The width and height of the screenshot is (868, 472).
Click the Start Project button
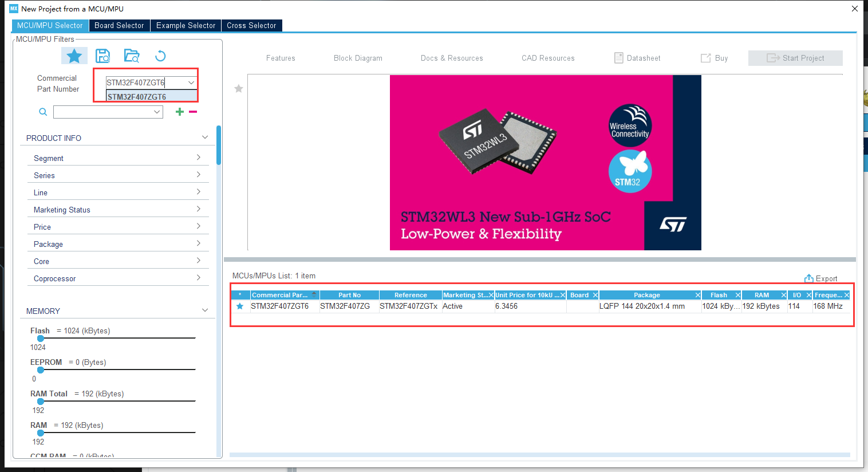pyautogui.click(x=795, y=58)
